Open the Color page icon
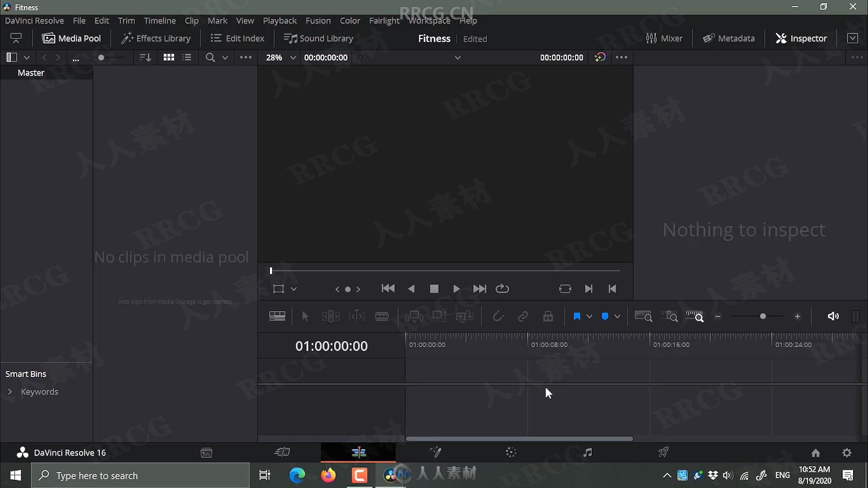 (x=511, y=452)
